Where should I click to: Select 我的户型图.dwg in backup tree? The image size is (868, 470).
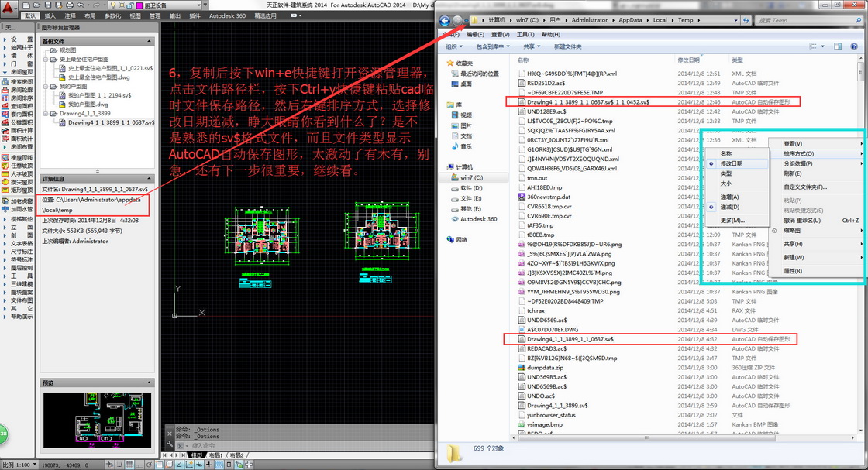(x=88, y=105)
